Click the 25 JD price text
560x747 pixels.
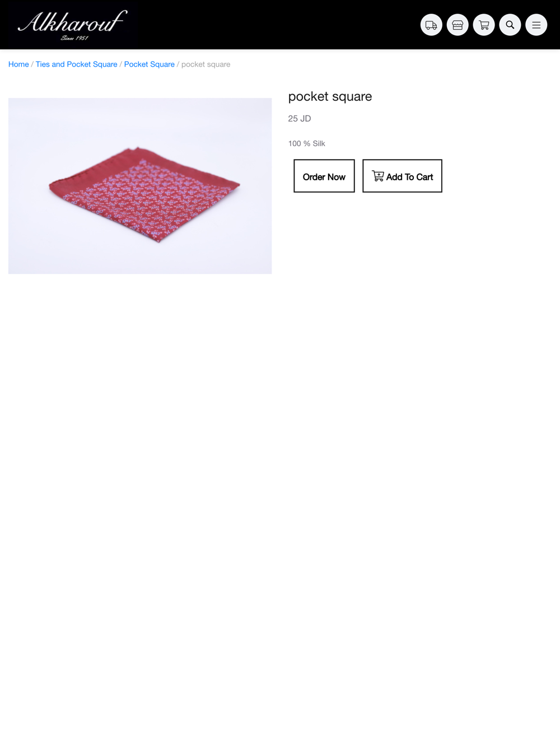(x=300, y=119)
